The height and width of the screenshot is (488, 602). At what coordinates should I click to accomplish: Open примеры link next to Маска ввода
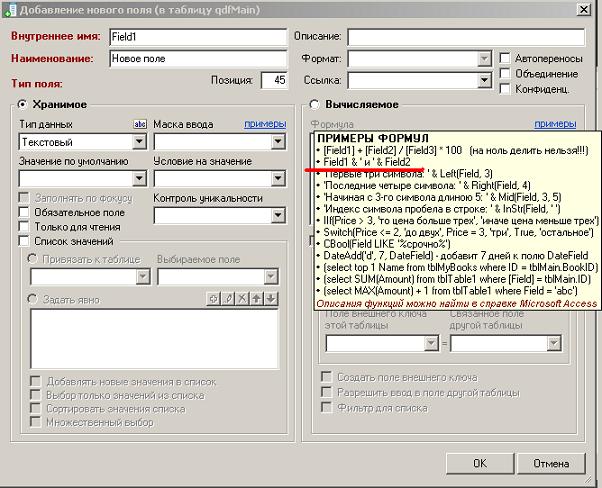265,124
